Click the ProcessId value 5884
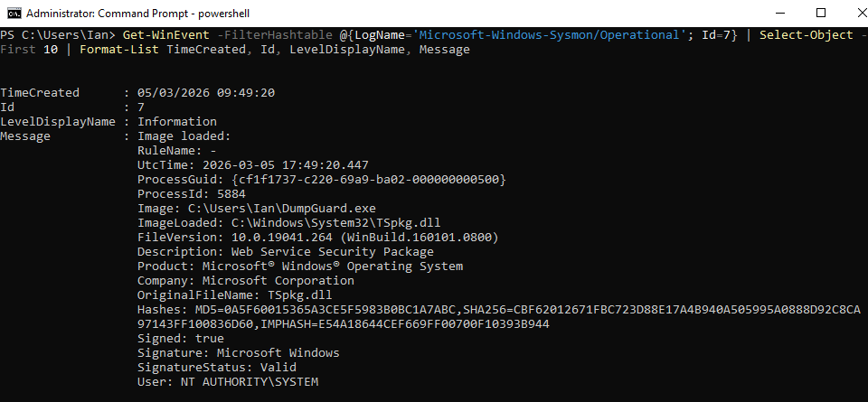868x402 pixels. click(231, 194)
